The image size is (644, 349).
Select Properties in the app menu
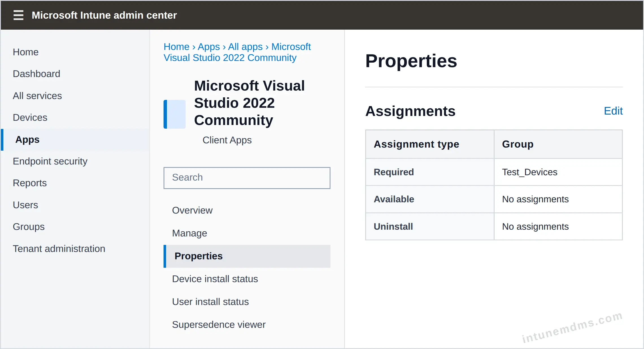[x=247, y=256]
